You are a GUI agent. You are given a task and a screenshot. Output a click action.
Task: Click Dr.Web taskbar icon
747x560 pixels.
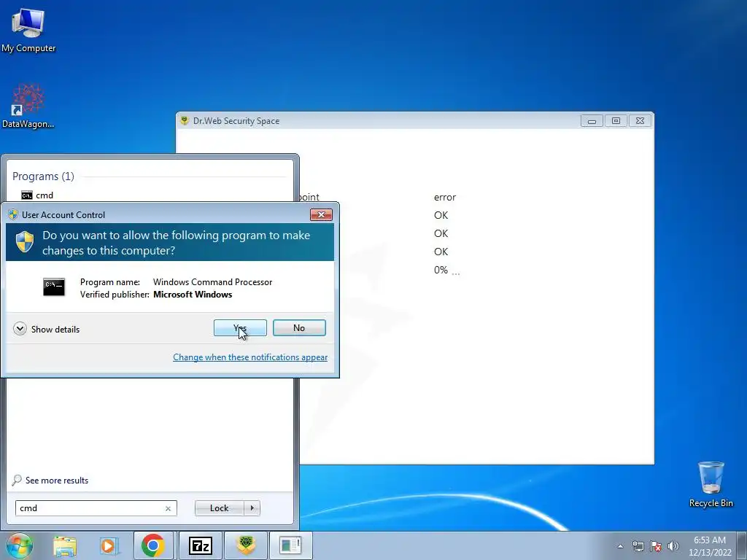(x=246, y=545)
